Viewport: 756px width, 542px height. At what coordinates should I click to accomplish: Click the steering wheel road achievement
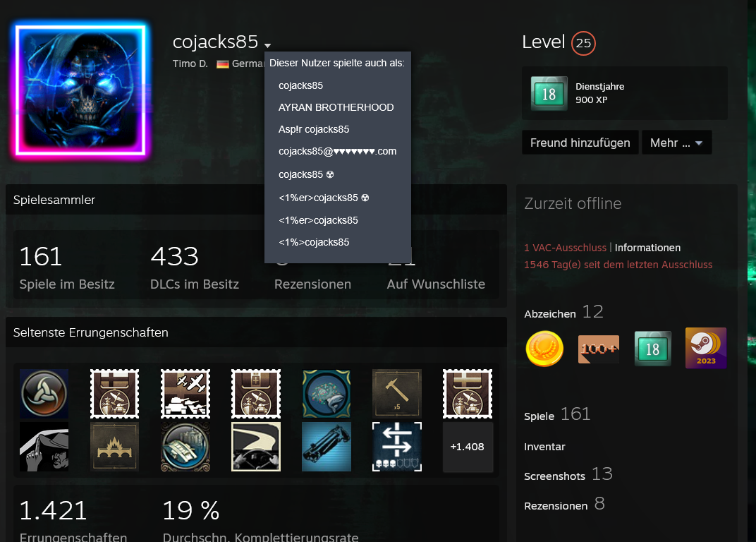pyautogui.click(x=256, y=447)
